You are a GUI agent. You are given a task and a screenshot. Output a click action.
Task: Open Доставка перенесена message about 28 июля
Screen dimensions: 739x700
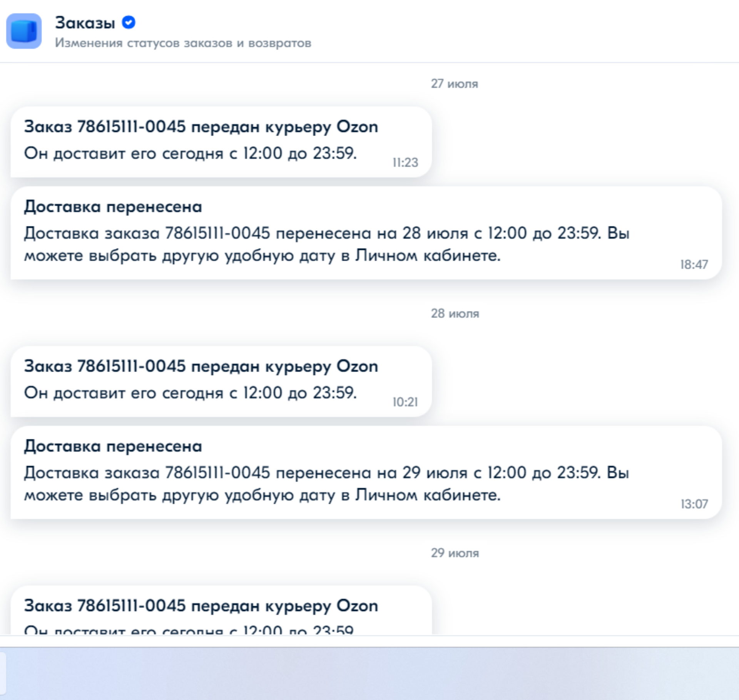coord(366,233)
